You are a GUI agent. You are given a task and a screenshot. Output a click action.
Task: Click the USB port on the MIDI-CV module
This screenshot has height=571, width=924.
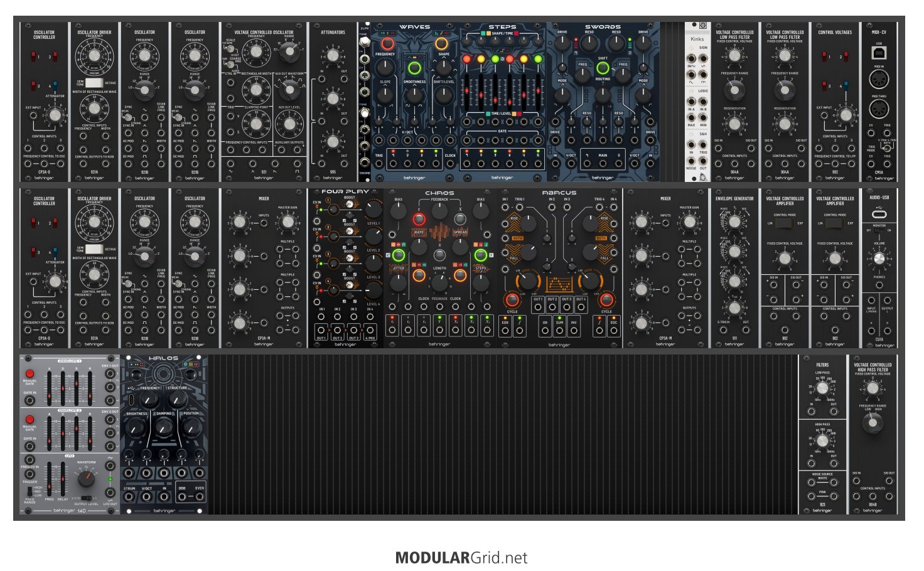(879, 53)
